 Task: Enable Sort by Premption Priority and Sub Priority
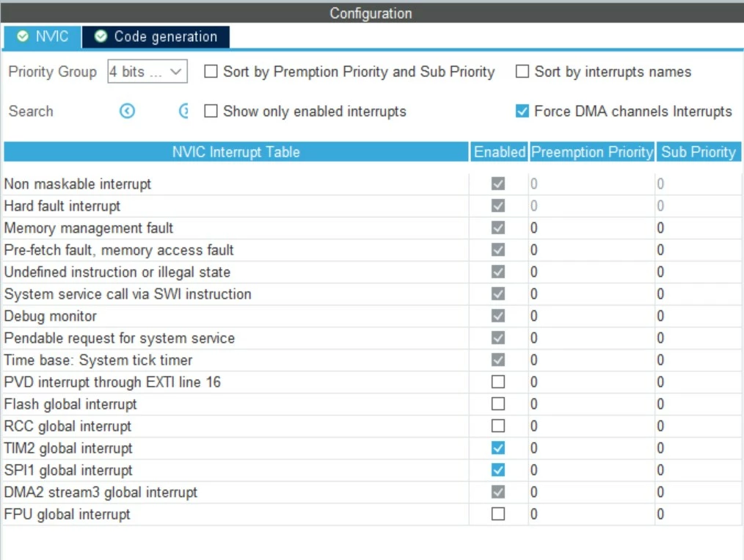pyautogui.click(x=211, y=72)
